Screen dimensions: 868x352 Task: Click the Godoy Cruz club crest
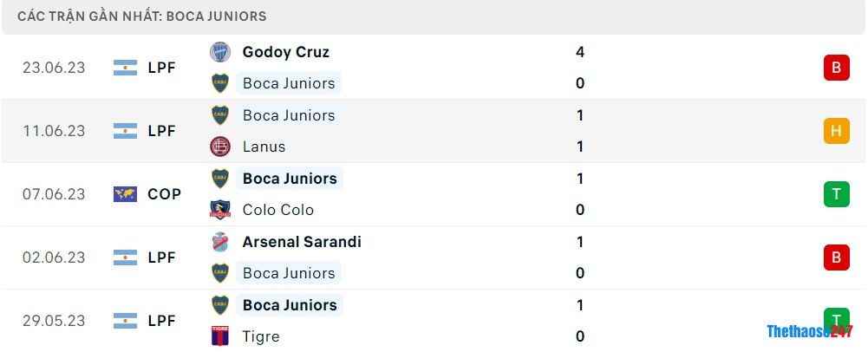point(220,52)
